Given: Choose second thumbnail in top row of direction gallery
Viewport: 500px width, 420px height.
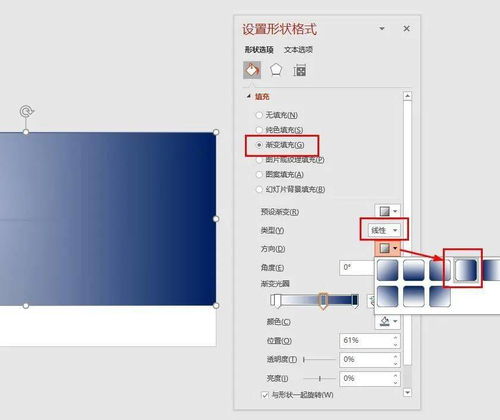Looking at the screenshot, I should [x=414, y=270].
